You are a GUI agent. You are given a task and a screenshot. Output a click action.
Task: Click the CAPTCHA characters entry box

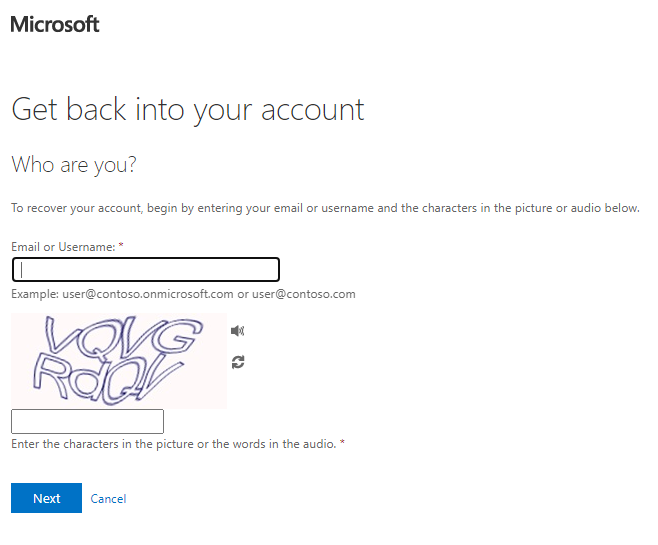click(87, 421)
